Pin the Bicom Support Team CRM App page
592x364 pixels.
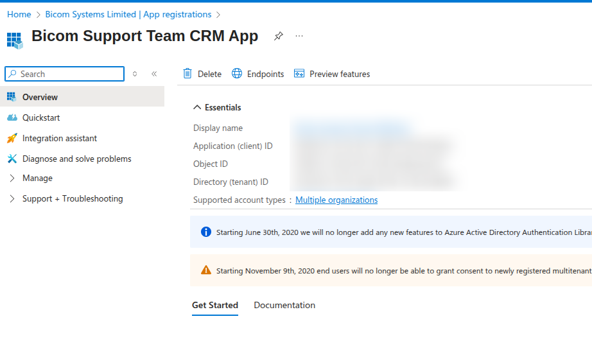click(278, 36)
